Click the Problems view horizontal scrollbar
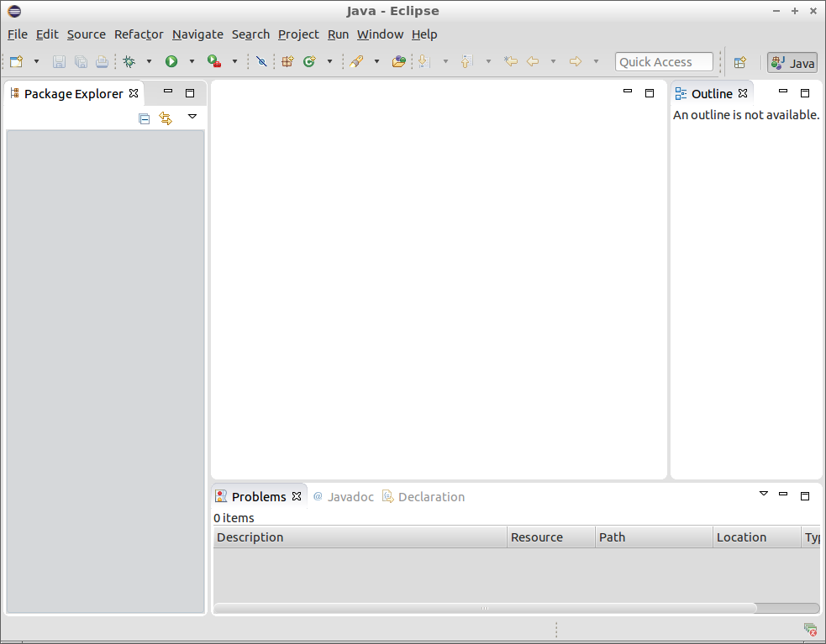This screenshot has width=826, height=644. click(485, 608)
